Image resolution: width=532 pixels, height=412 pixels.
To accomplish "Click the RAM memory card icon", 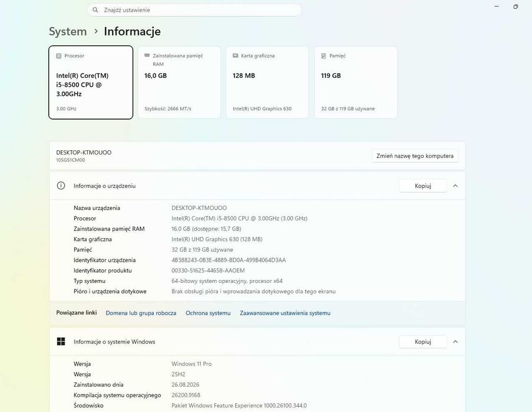I will point(147,55).
